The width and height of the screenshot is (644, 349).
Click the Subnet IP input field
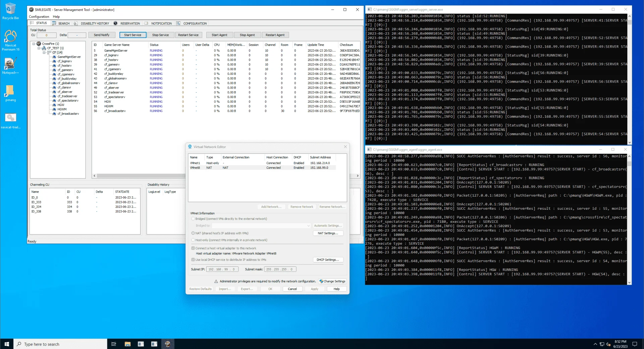pyautogui.click(x=222, y=269)
